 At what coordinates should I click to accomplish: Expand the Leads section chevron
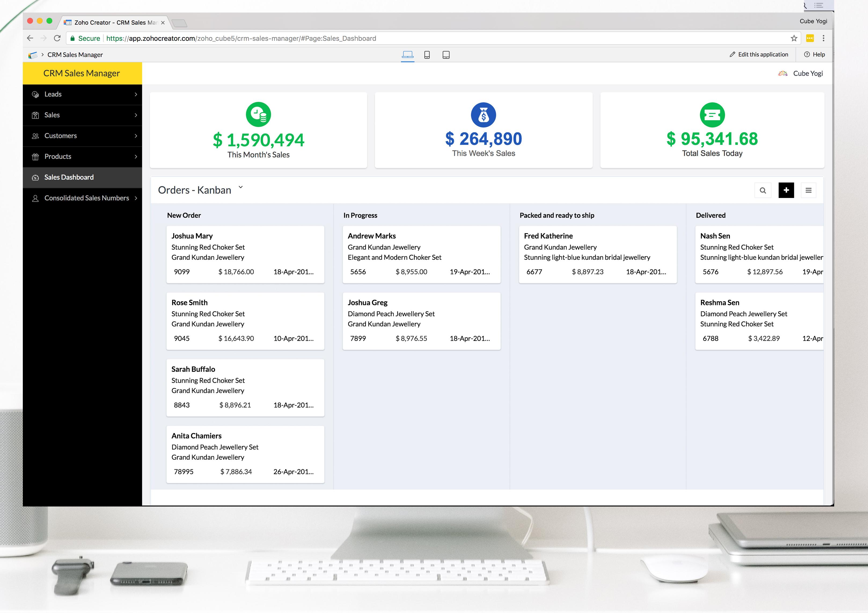tap(136, 94)
